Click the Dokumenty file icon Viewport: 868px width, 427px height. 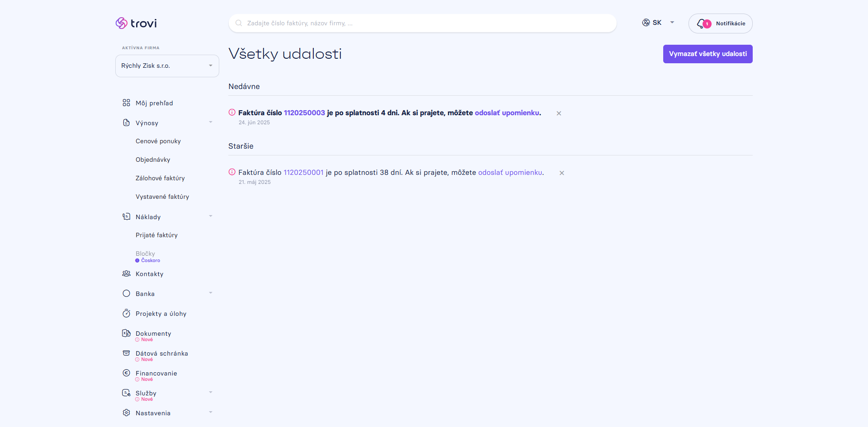coord(126,333)
